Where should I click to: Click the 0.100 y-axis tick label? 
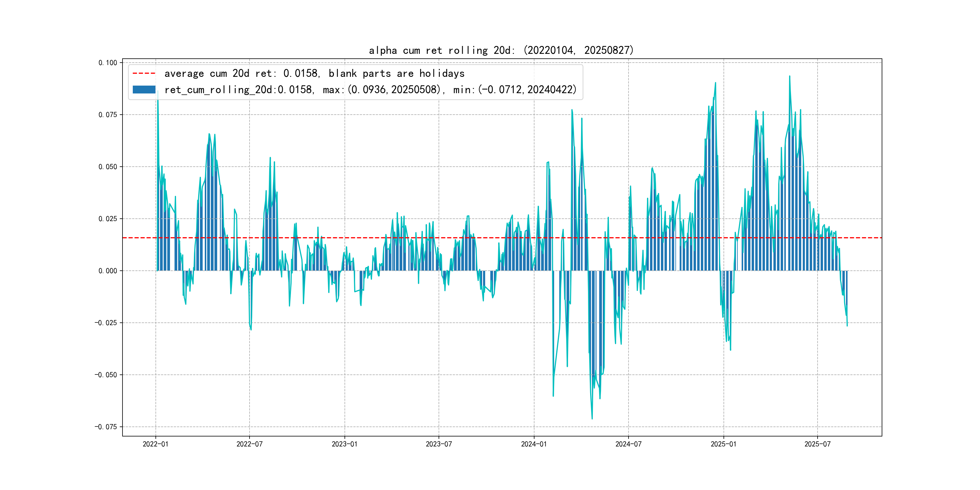(108, 63)
